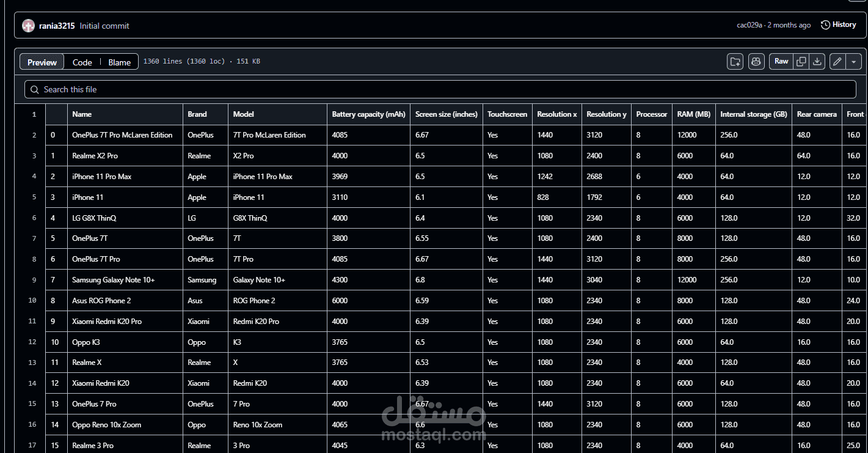Image resolution: width=868 pixels, height=453 pixels.
Task: Open commit hash cac029a
Action: click(x=749, y=25)
